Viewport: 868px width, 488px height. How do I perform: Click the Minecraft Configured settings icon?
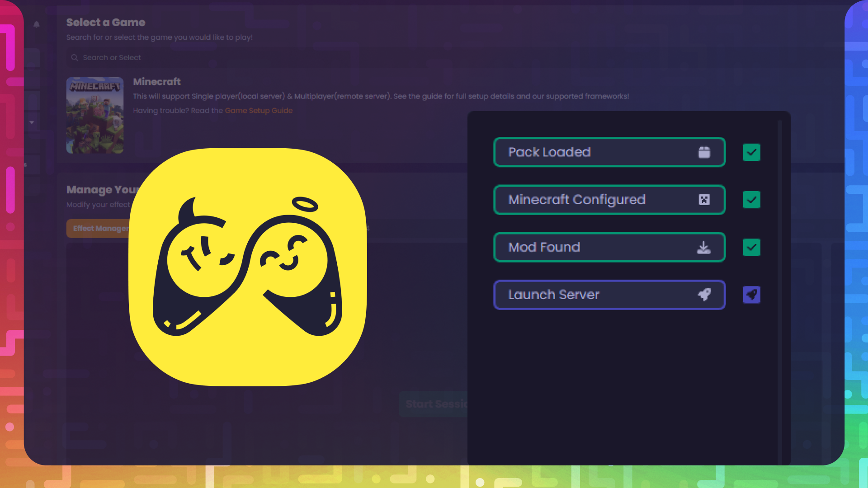pos(704,200)
